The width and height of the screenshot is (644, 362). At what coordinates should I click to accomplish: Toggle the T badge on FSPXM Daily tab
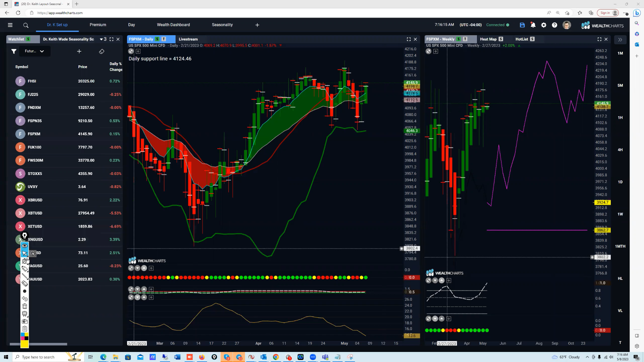[x=164, y=39]
